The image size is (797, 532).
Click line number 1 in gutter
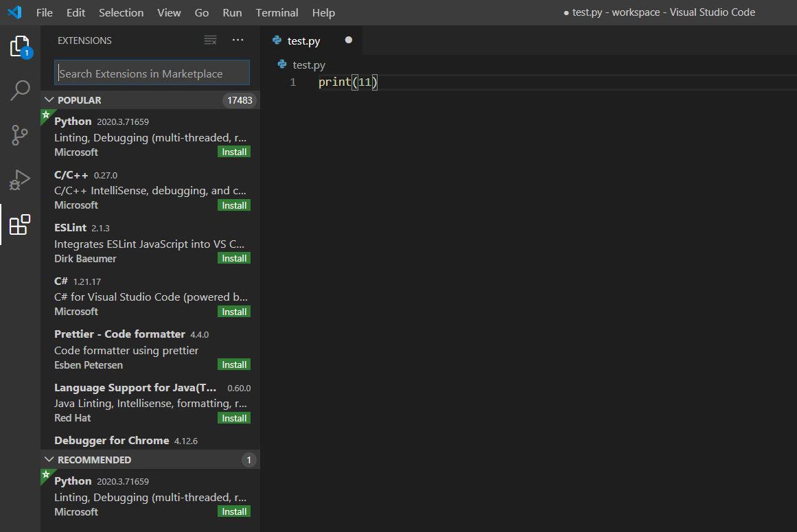292,82
